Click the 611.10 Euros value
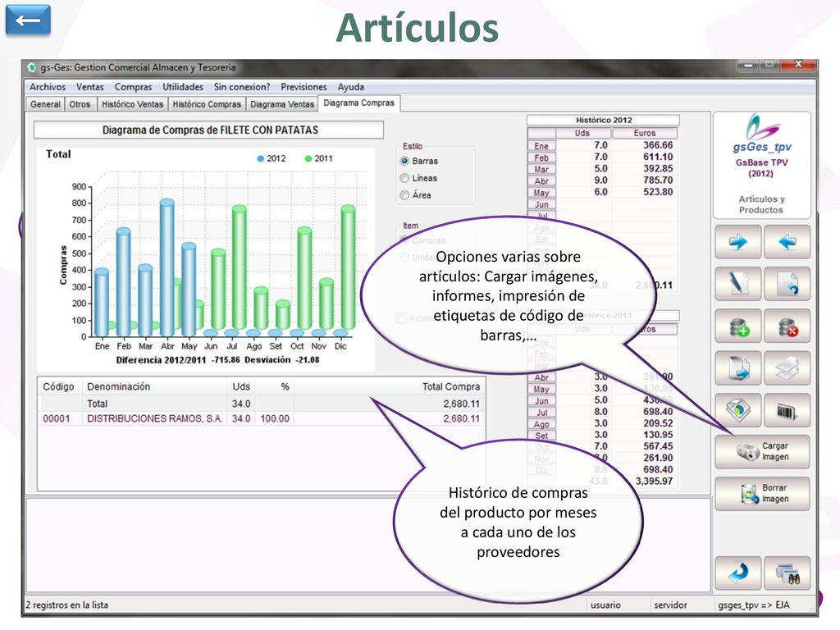The image size is (840, 630). pyautogui.click(x=658, y=157)
